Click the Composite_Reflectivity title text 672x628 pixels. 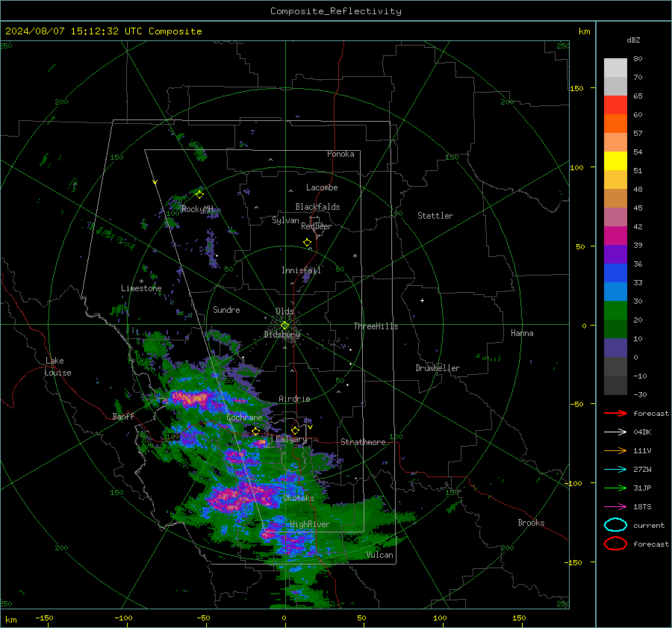336,11
